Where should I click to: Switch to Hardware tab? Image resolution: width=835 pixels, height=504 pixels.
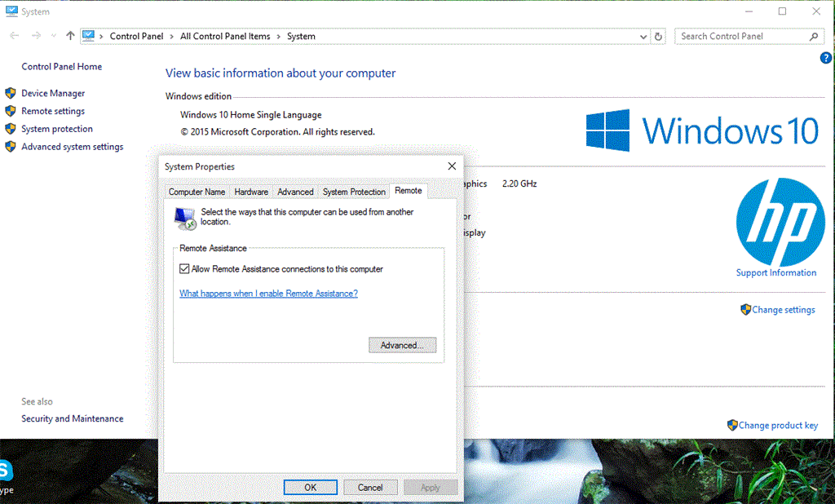pyautogui.click(x=251, y=192)
